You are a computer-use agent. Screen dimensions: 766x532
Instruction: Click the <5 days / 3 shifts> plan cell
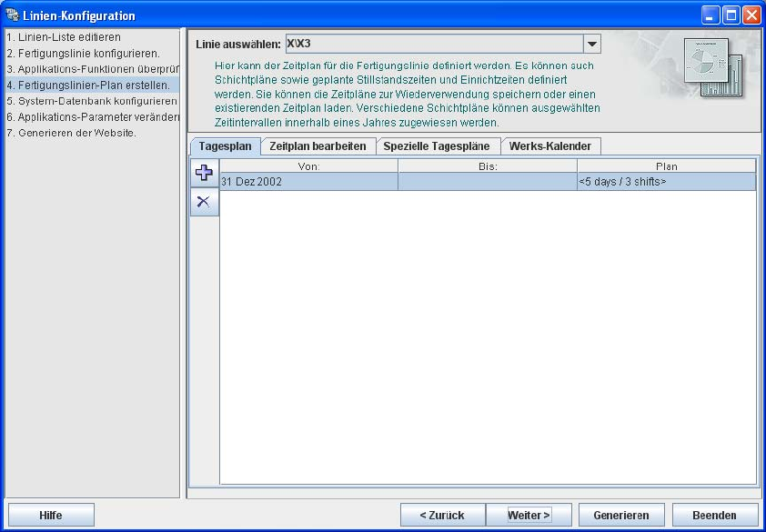click(x=666, y=182)
